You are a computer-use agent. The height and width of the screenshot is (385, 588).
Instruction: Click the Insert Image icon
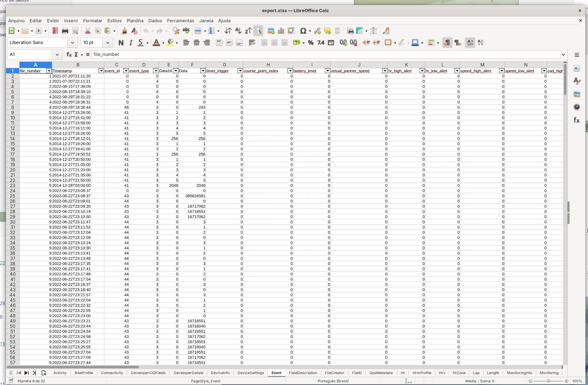point(271,31)
